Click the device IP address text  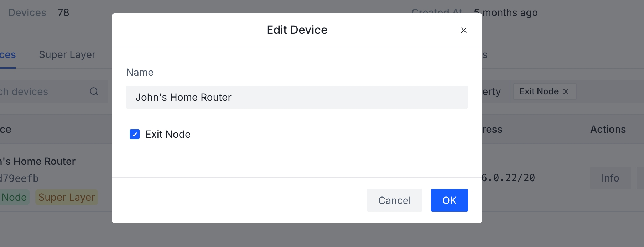(508, 178)
